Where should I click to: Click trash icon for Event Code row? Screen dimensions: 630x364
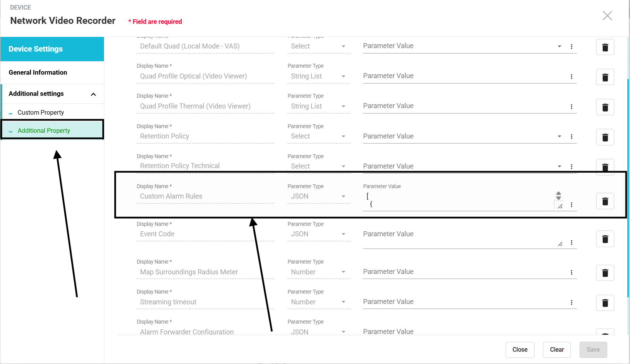coord(605,239)
